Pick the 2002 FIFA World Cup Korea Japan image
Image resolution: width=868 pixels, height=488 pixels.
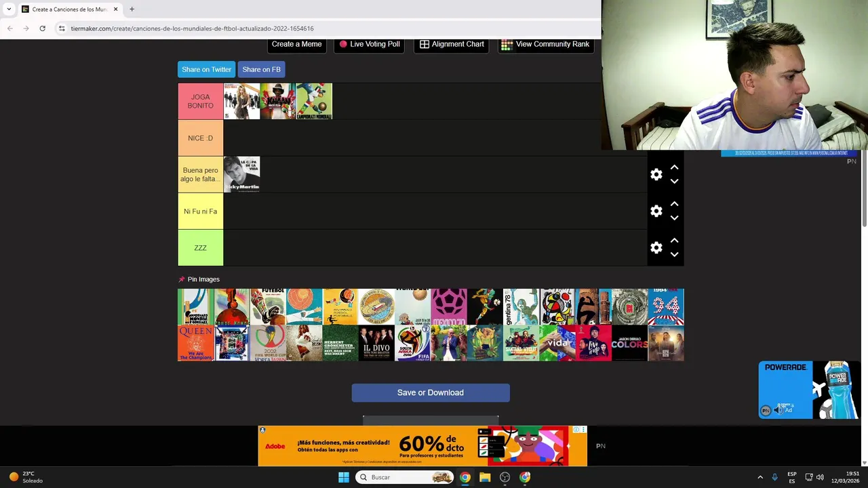tap(268, 343)
